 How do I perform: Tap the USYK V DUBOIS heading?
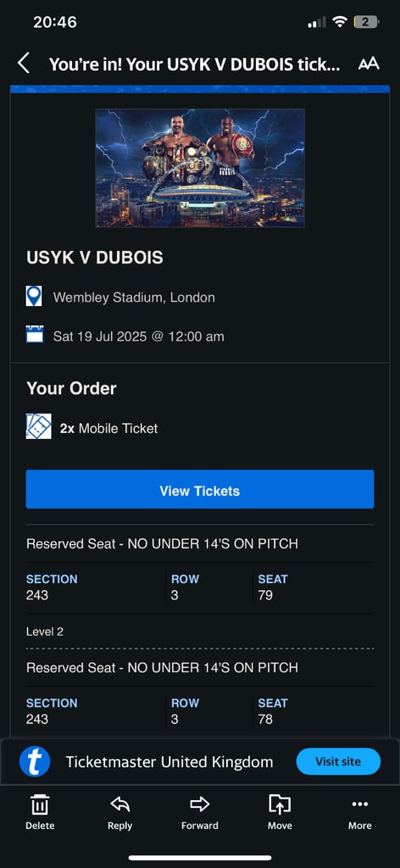[x=95, y=258]
